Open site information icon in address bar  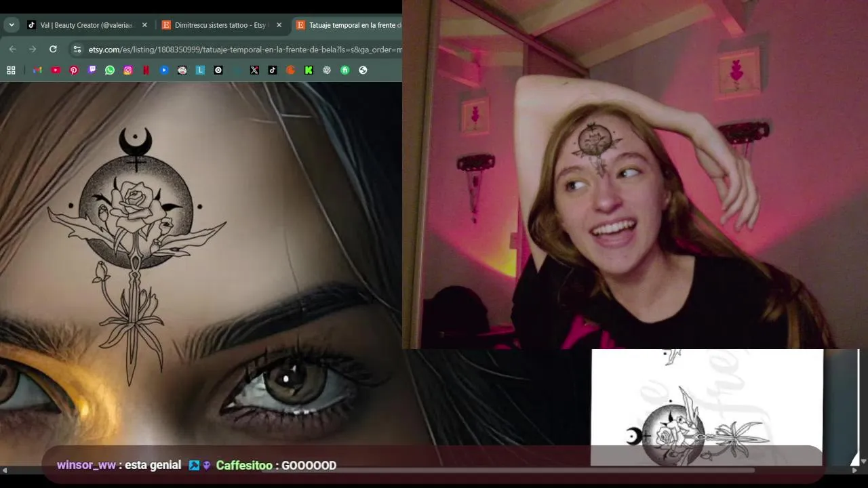[77, 49]
